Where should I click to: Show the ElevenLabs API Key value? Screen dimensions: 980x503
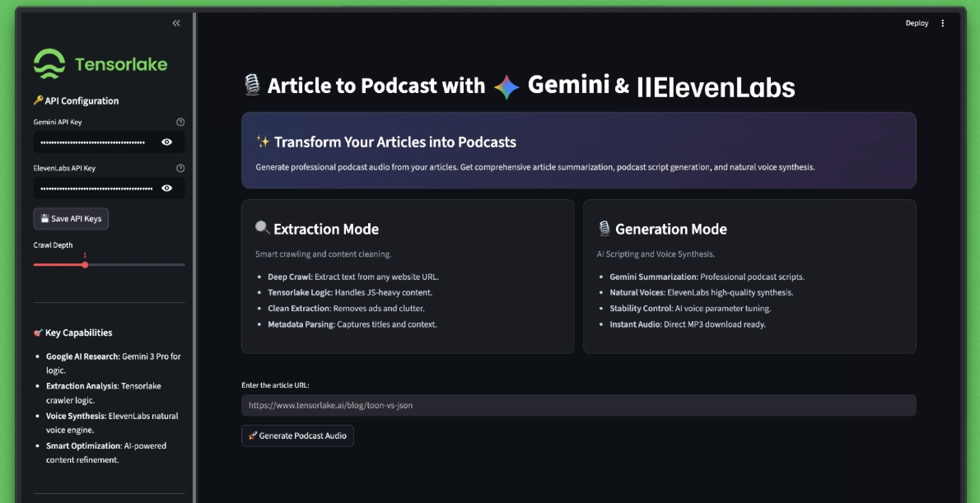pyautogui.click(x=166, y=188)
